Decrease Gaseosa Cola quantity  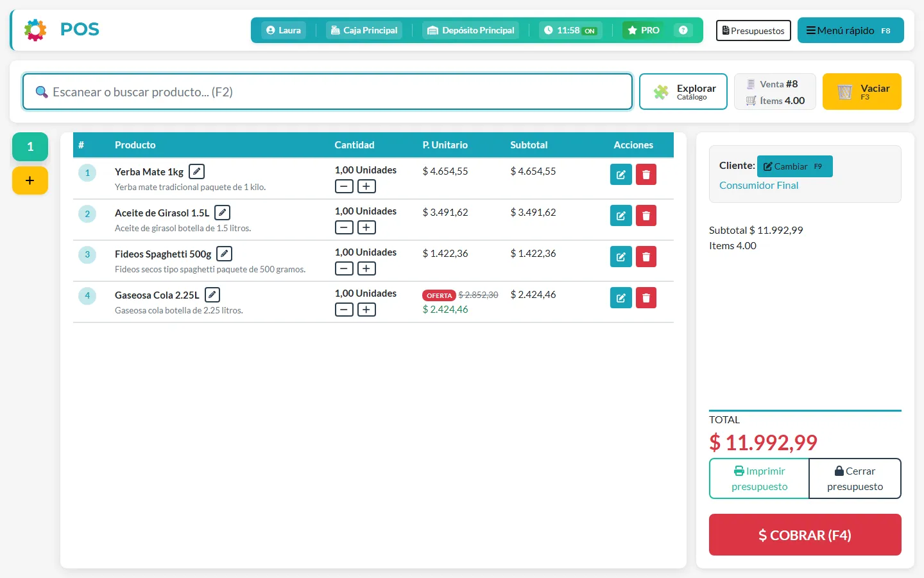[x=344, y=310]
